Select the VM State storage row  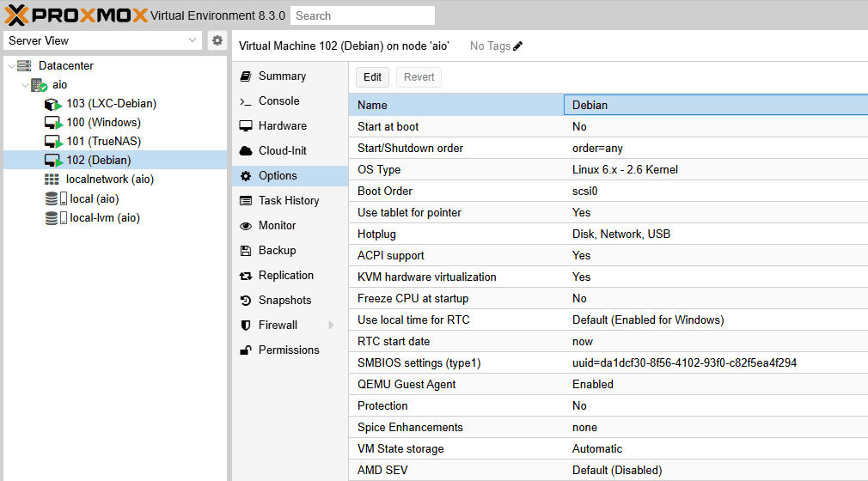[608, 449]
